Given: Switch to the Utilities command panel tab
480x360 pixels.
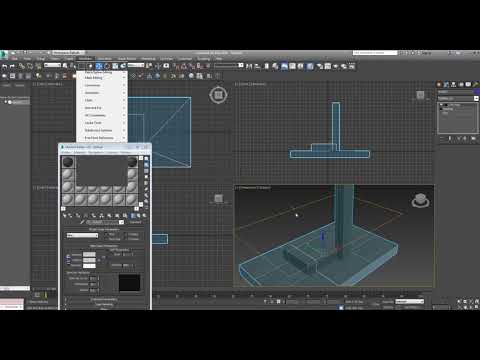Looking at the screenshot, I should click(x=476, y=84).
